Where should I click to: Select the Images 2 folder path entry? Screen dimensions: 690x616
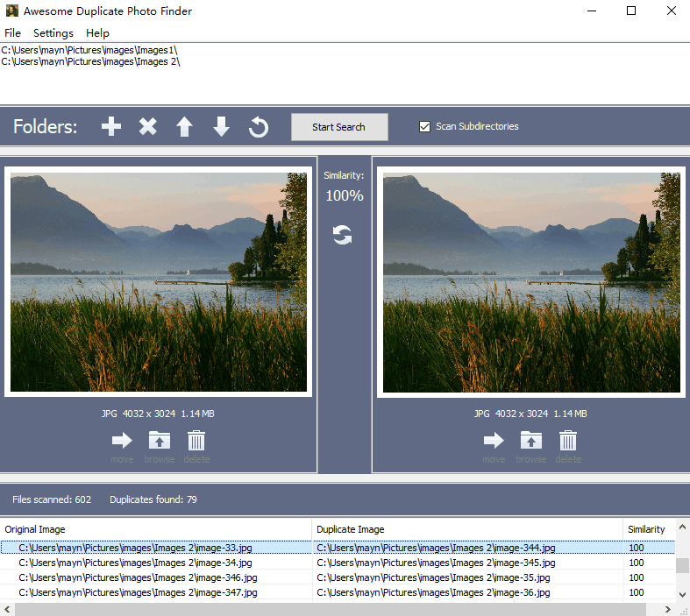(x=90, y=61)
